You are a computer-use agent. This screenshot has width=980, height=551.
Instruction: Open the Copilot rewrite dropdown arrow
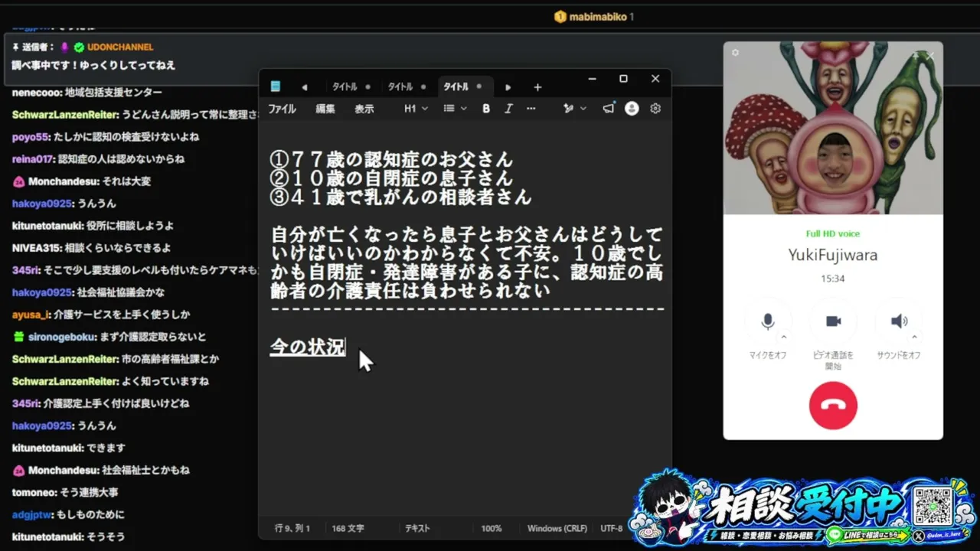coord(583,109)
